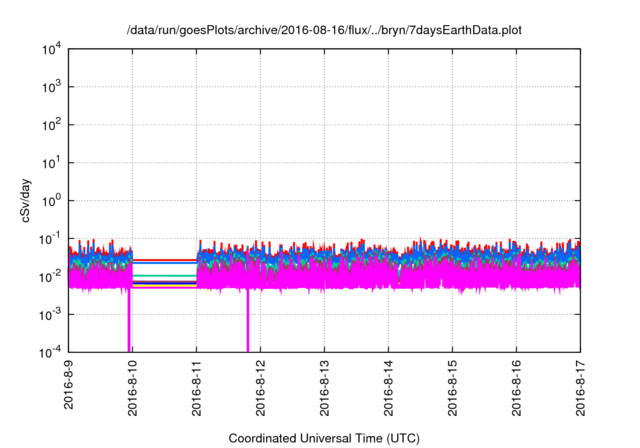Click the 2016-8-10 date label
This screenshot has height=448, width=640.
click(x=133, y=388)
